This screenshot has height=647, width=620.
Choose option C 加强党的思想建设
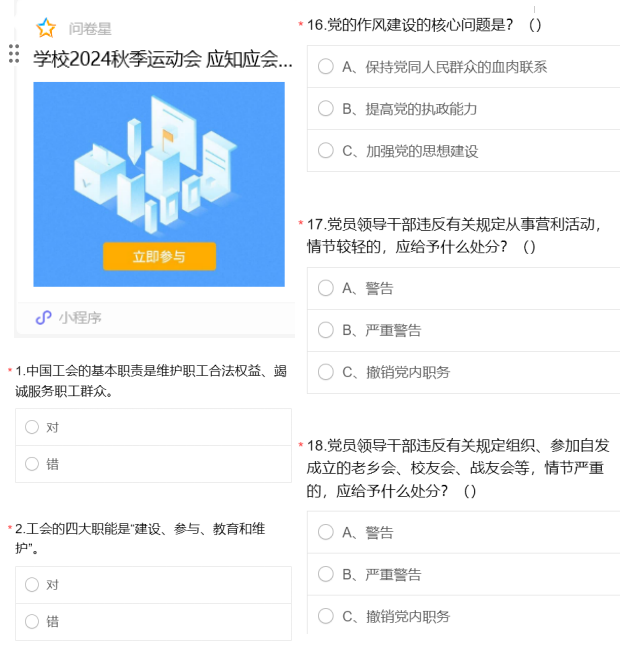tap(326, 151)
